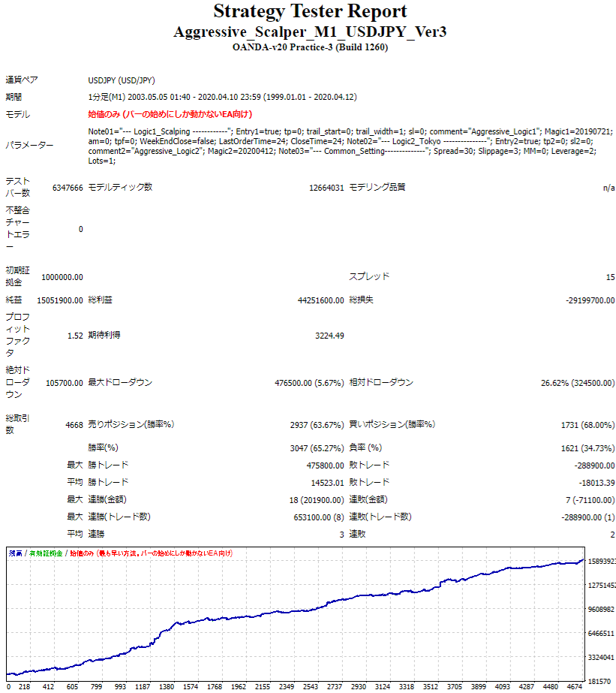Screen dimensions: 616x693
Task: Select the net profit value 15051900.00
Action: click(59, 300)
